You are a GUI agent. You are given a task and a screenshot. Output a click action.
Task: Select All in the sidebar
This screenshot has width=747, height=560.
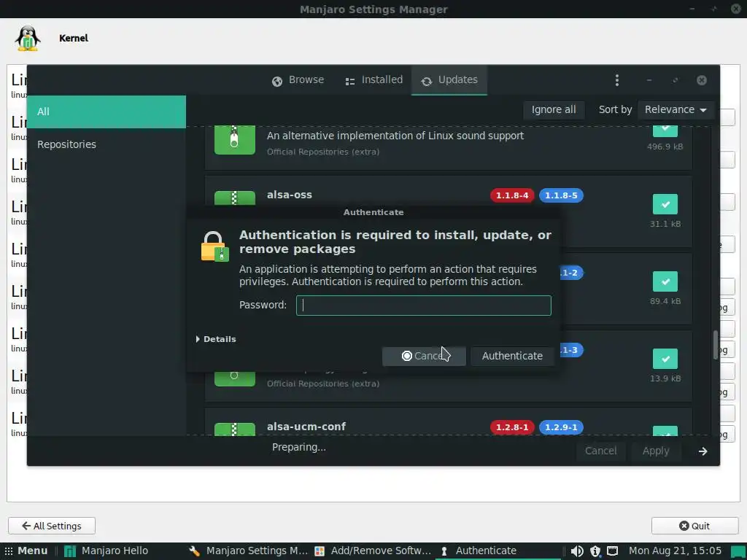pos(107,112)
